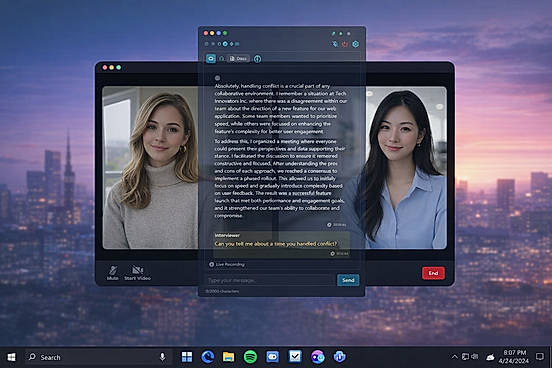
Task: Select the blonde woman's video thumbnail
Action: 150,168
